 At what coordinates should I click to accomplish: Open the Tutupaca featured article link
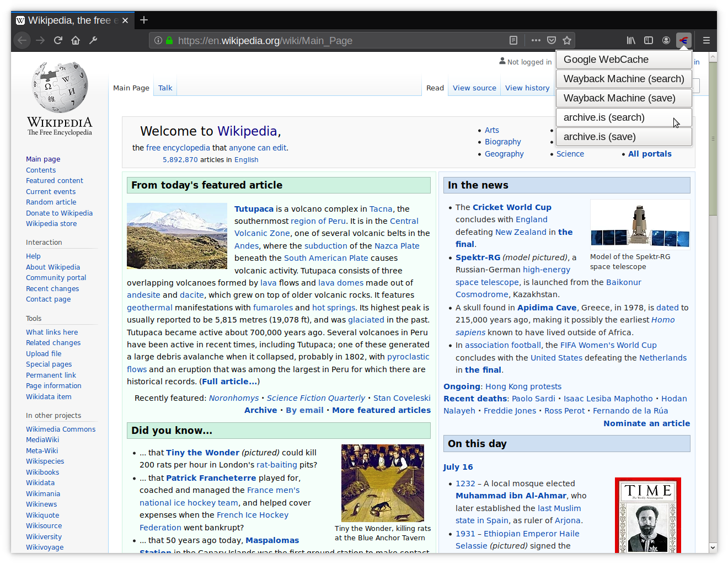(254, 209)
